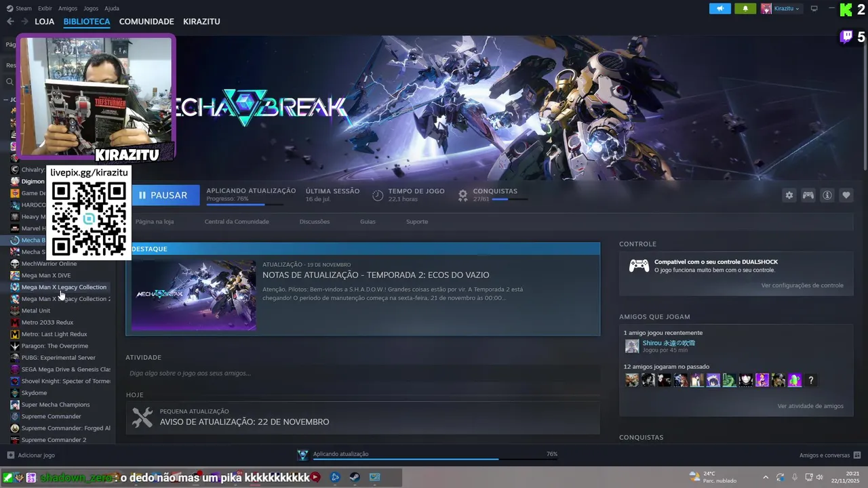Select Supreme Commander 2
Viewport: 868px width, 488px height.
54,440
